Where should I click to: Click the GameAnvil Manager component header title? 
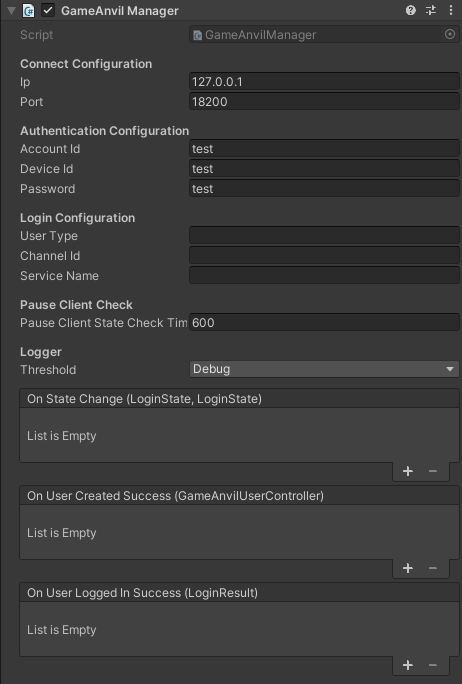[x=120, y=11]
